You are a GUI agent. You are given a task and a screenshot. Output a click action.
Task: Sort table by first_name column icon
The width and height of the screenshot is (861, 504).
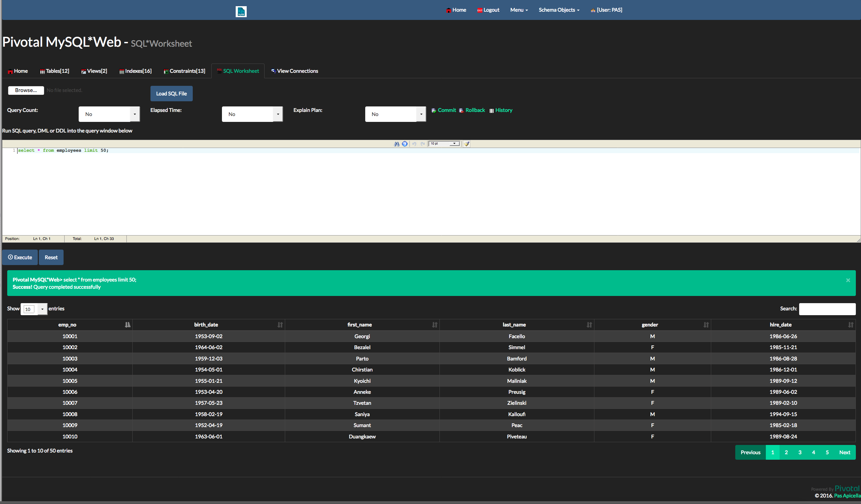click(x=435, y=325)
